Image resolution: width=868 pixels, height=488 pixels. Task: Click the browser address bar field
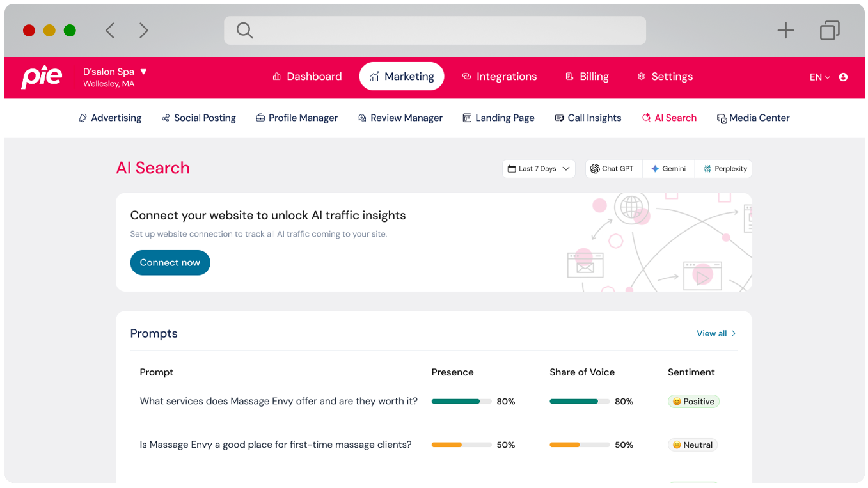[435, 30]
